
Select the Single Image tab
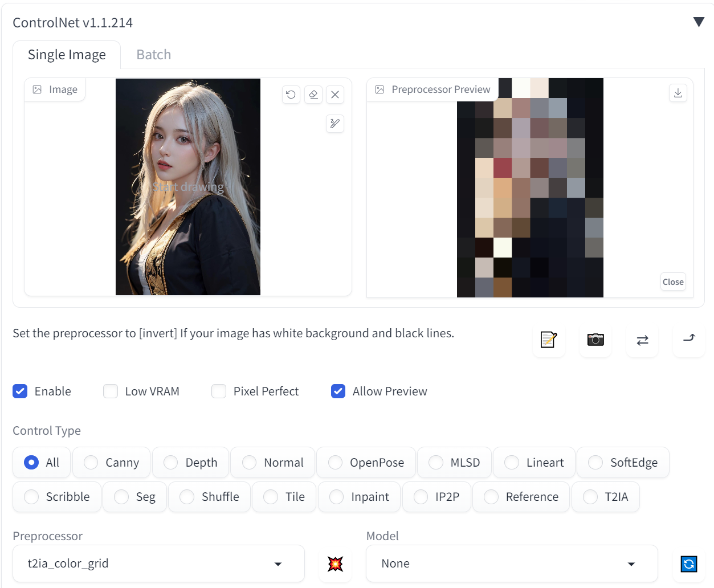point(67,55)
